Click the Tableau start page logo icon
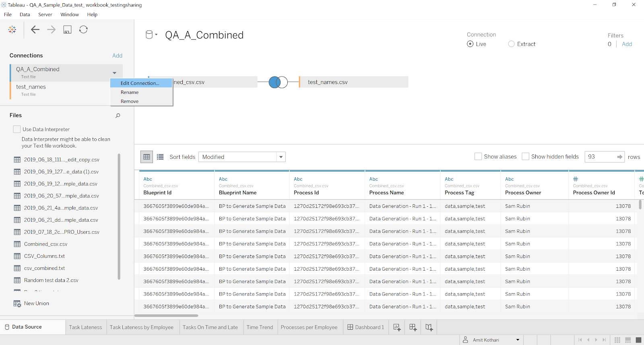Screen dimensions: 644x345 coord(12,29)
